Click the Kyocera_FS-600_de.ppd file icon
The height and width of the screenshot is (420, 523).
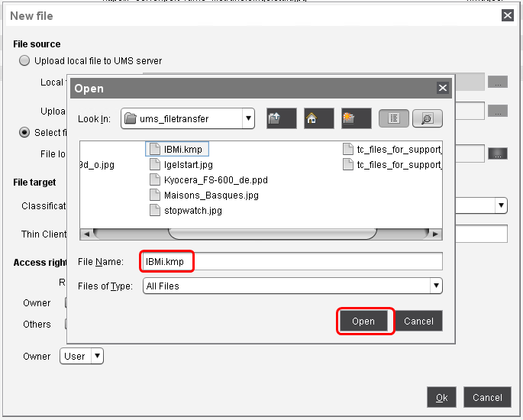pos(154,180)
